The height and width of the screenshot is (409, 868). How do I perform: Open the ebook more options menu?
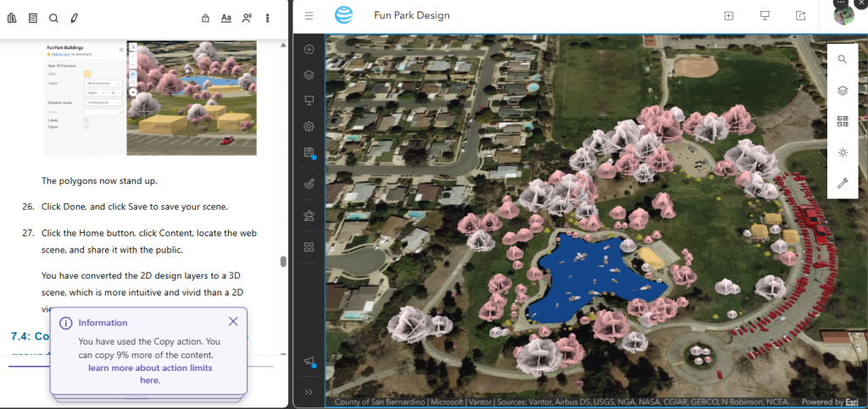coord(268,18)
